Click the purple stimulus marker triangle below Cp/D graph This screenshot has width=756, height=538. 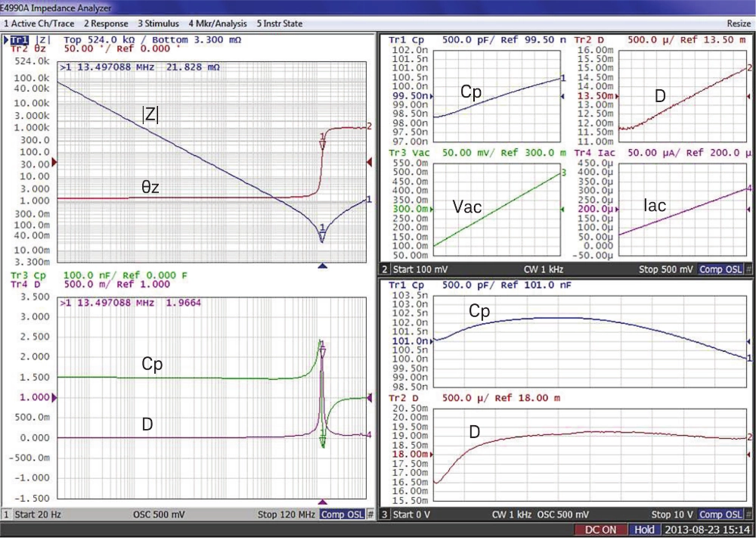324,502
